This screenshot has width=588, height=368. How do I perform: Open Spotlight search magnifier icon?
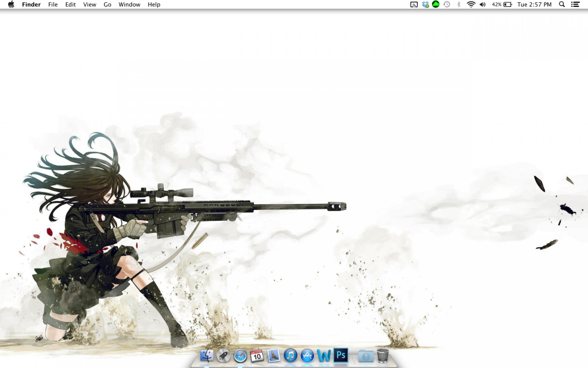pyautogui.click(x=562, y=5)
